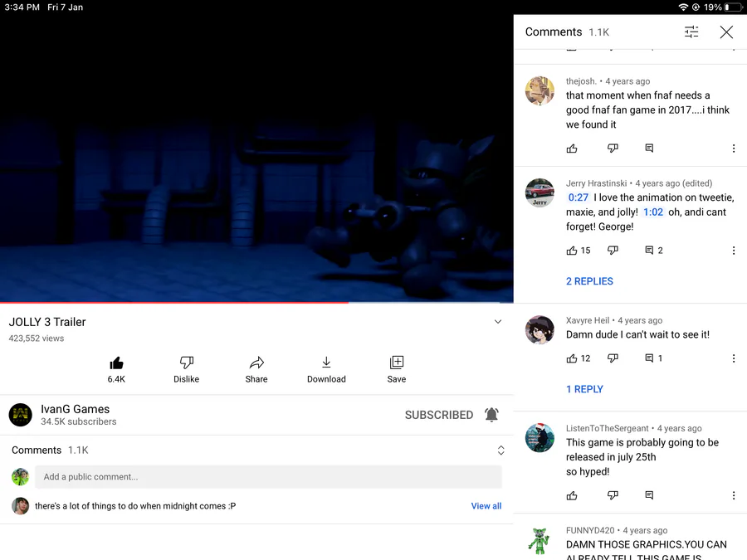Tap the Dislike button under the video
The height and width of the screenshot is (560, 747).
(x=186, y=369)
